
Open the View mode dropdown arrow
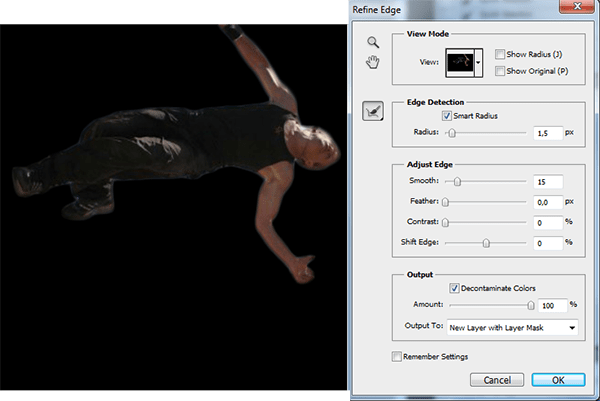478,62
